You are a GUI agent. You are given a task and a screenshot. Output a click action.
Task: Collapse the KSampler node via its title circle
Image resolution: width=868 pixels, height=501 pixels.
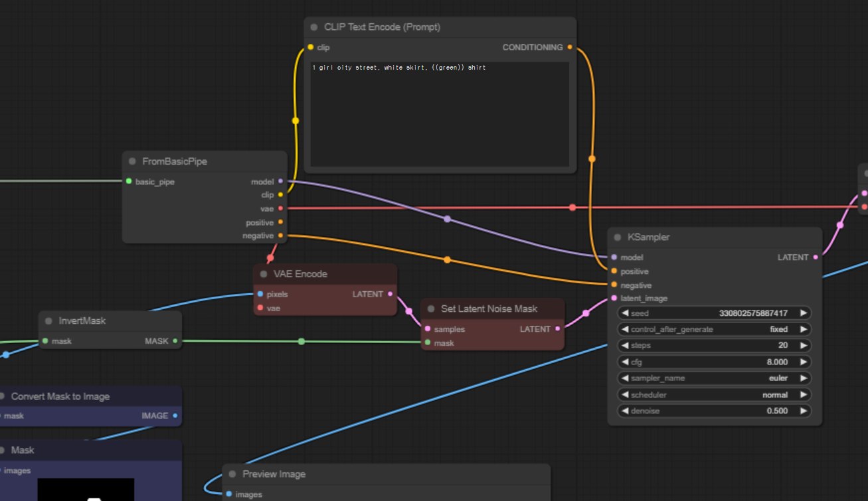[x=618, y=237]
